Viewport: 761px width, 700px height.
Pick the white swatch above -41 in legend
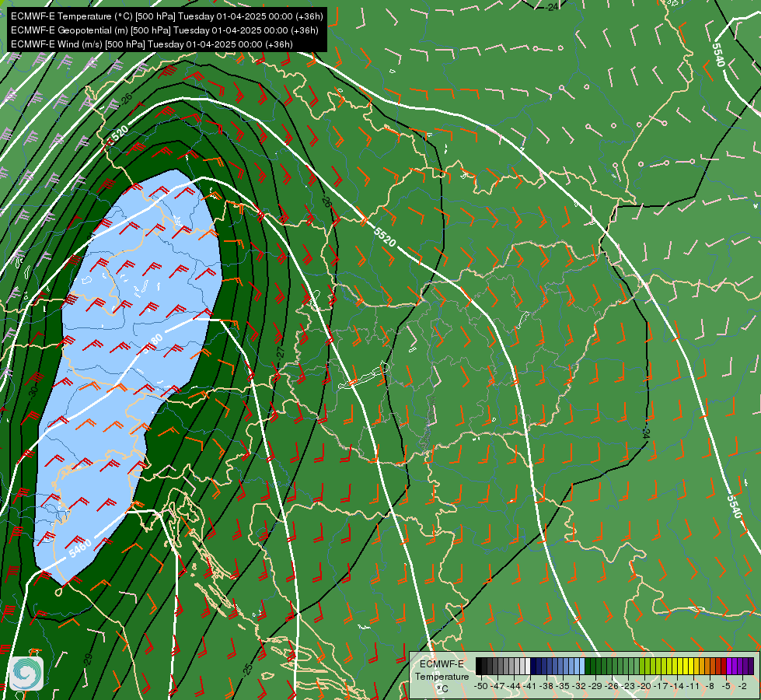[x=528, y=666]
